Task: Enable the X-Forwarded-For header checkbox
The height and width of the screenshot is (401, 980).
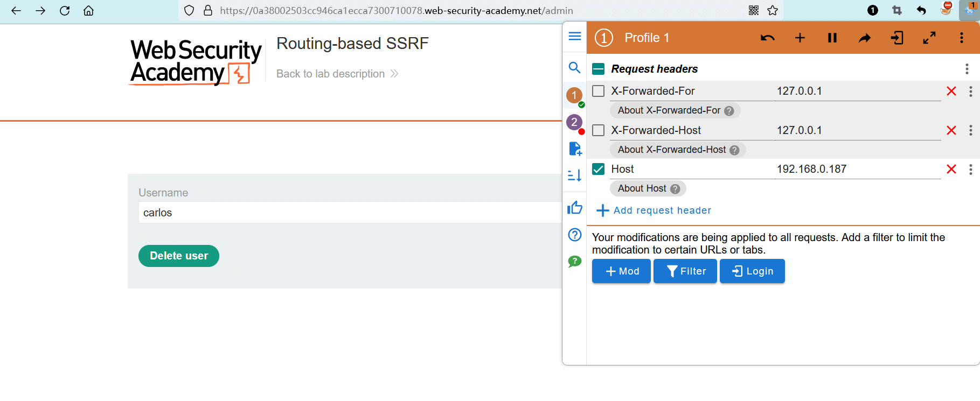Action: pyautogui.click(x=598, y=91)
